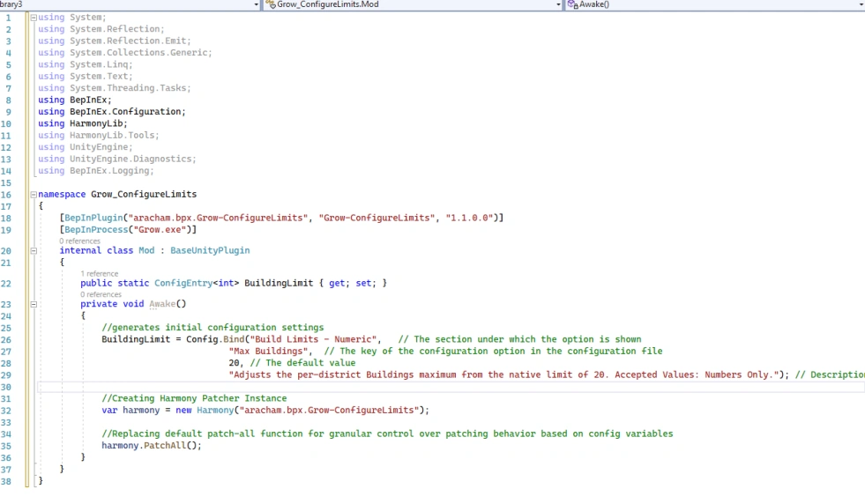Click the method icon beside Awake()
Viewport: 865px width, 504px height.
[x=572, y=4]
